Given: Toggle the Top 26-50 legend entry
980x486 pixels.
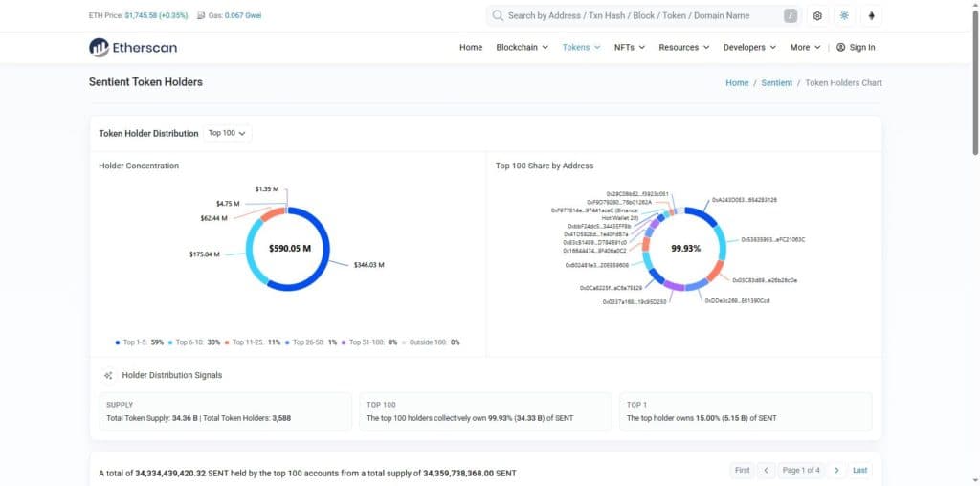Looking at the screenshot, I should point(311,342).
